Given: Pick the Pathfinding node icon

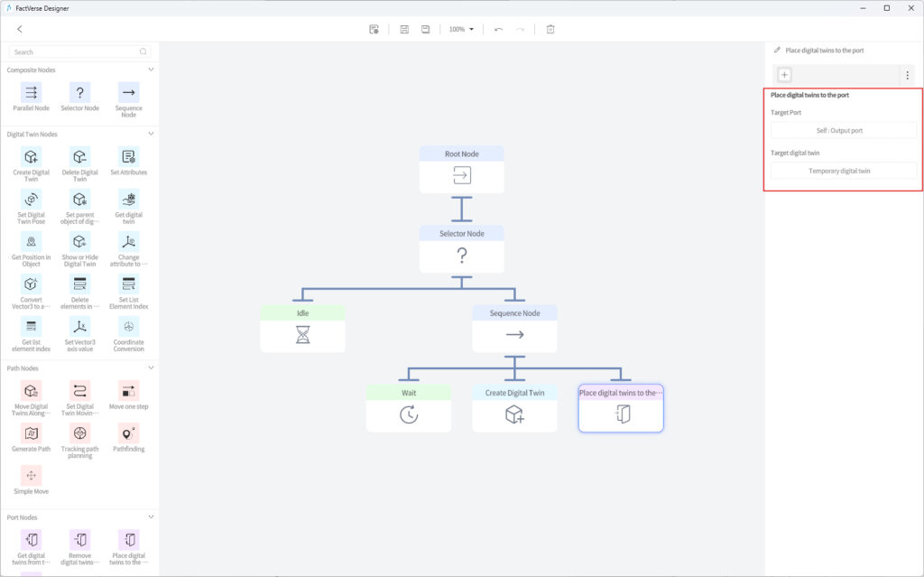Looking at the screenshot, I should pyautogui.click(x=128, y=433).
